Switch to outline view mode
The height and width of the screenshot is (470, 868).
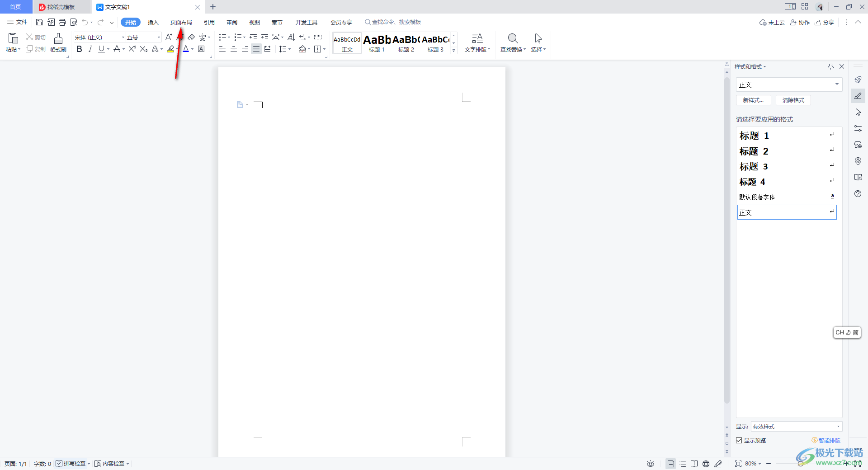[683, 464]
